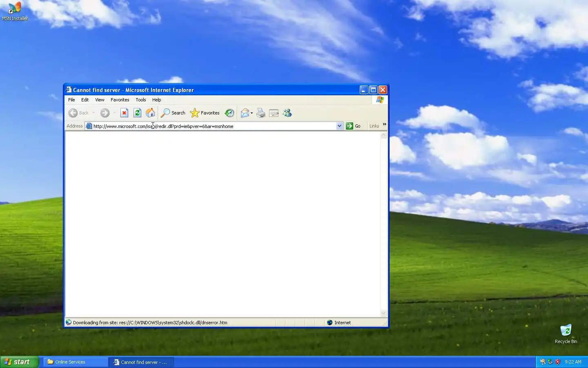This screenshot has width=588, height=368.
Task: Print the page with printer icon
Action: click(261, 113)
